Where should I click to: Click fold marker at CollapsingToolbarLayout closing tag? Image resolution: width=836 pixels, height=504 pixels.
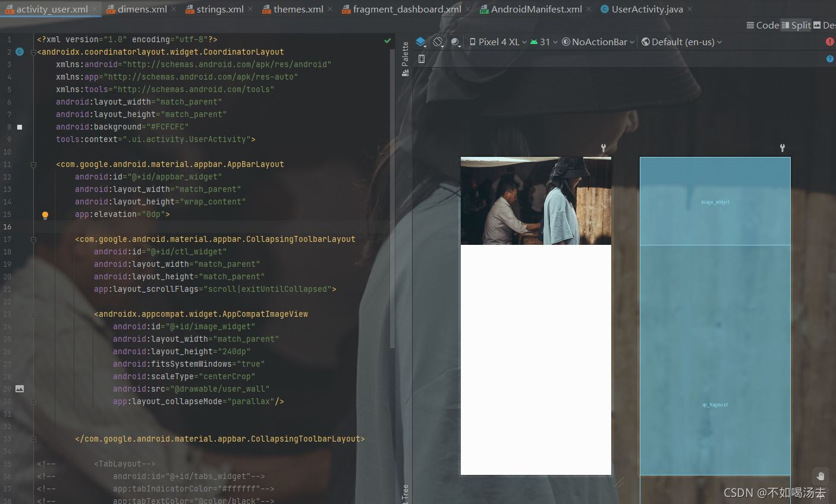point(33,439)
